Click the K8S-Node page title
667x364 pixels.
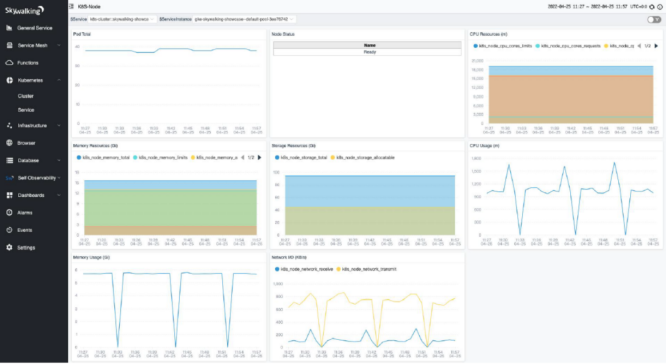(89, 7)
